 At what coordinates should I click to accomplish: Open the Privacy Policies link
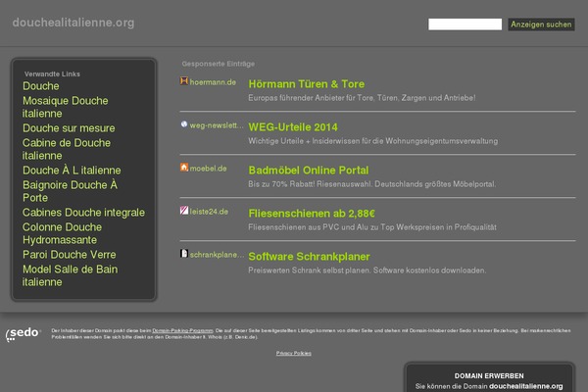point(294,353)
